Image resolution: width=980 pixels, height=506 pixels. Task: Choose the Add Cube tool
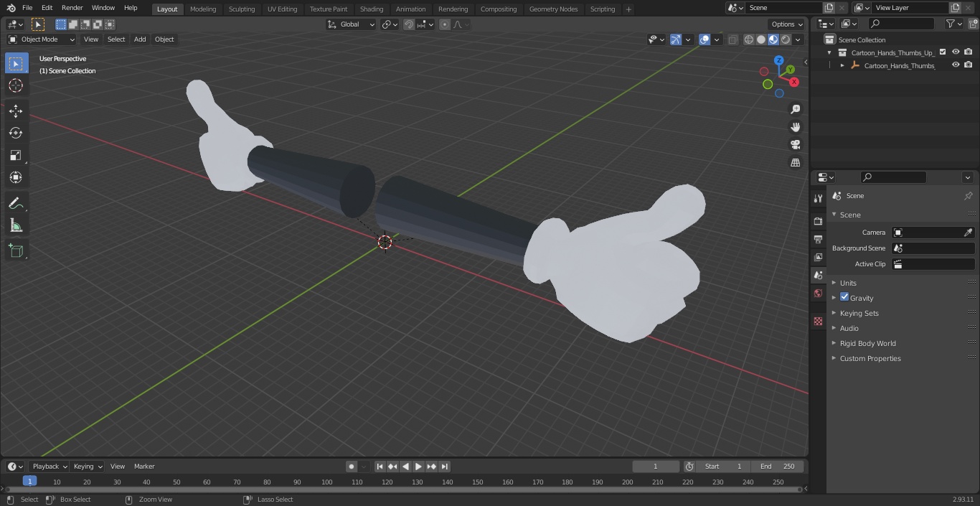[x=17, y=250]
